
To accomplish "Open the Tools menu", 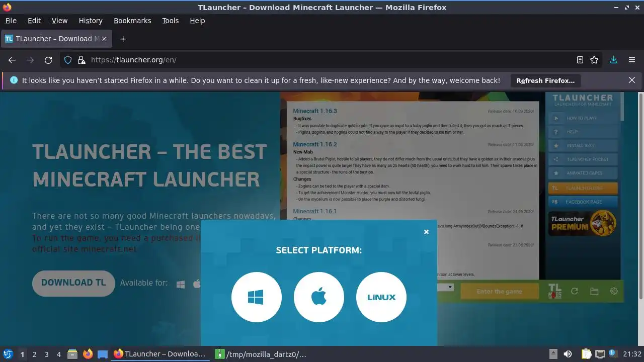I will click(x=171, y=21).
